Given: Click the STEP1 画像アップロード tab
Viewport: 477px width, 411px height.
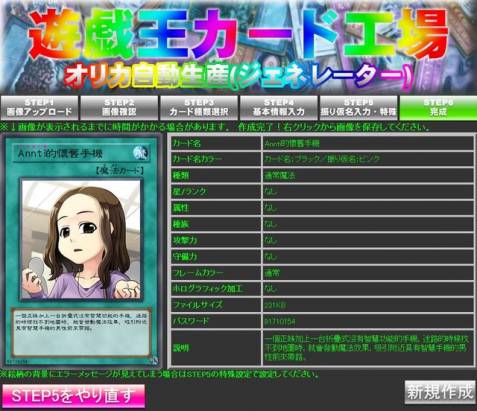Looking at the screenshot, I should click(x=39, y=108).
